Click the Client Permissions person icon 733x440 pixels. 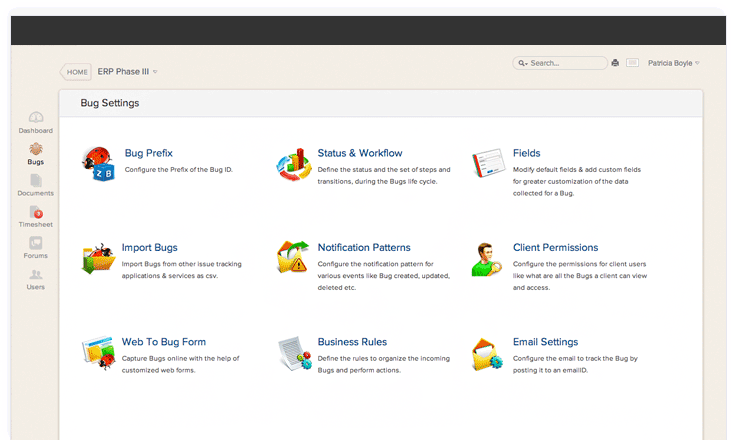(x=488, y=258)
